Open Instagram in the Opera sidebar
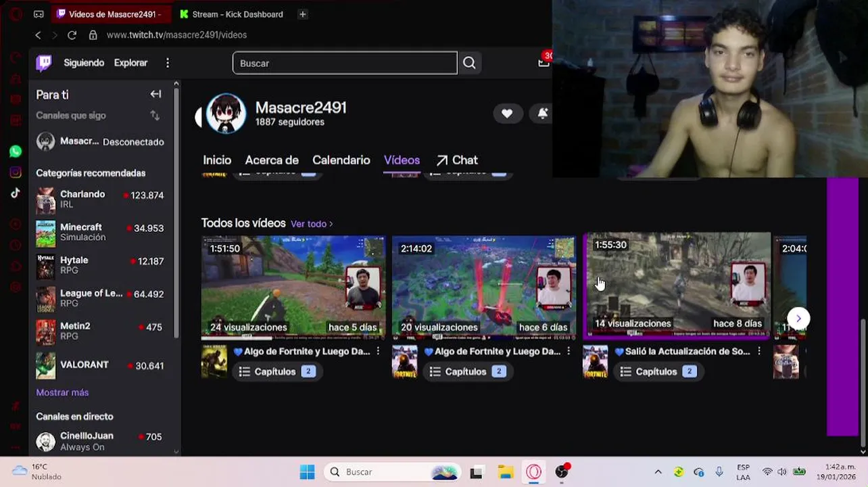 coord(16,172)
